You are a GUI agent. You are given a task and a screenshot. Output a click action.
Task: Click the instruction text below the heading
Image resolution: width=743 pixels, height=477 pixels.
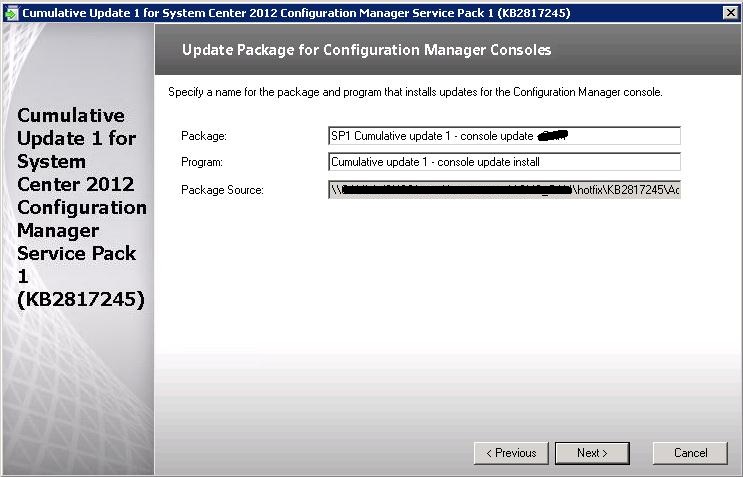tap(415, 92)
